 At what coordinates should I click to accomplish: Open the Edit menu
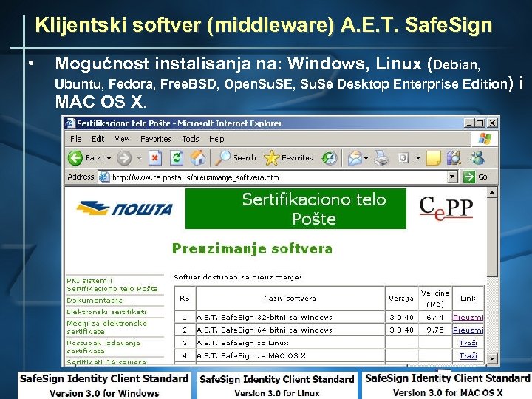tap(98, 139)
